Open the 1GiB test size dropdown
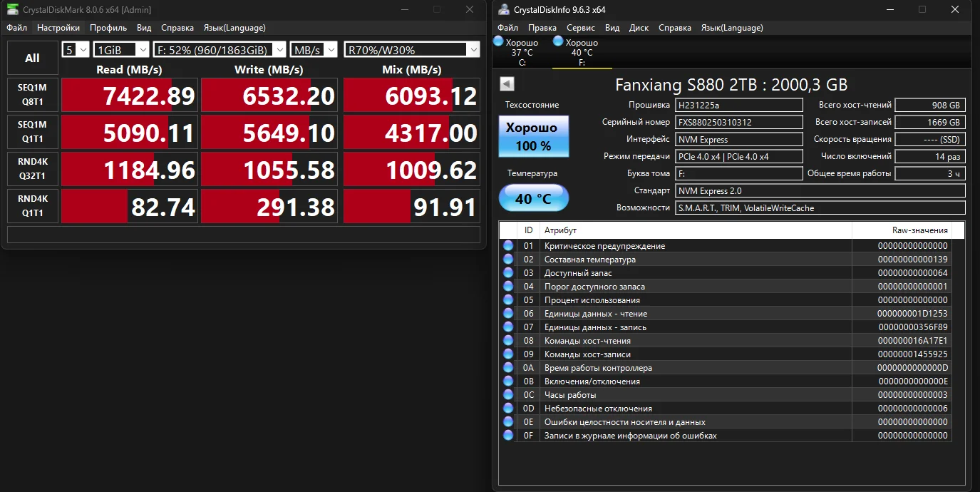Screen dimensions: 980x492 click(x=121, y=50)
